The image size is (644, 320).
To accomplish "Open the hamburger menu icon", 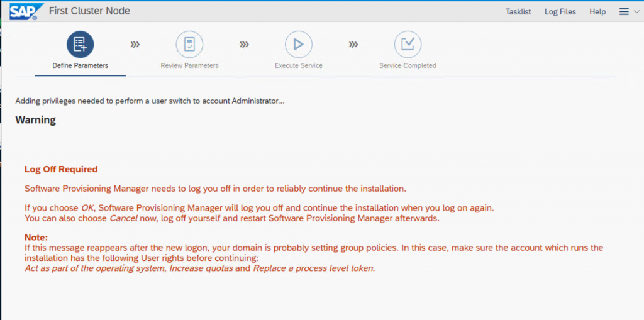I will [x=624, y=11].
